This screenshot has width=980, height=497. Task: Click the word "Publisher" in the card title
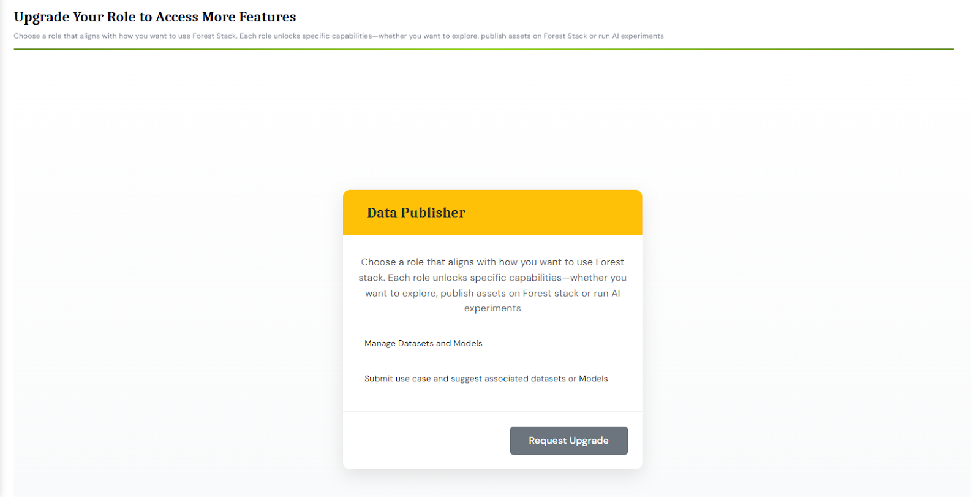click(x=433, y=213)
